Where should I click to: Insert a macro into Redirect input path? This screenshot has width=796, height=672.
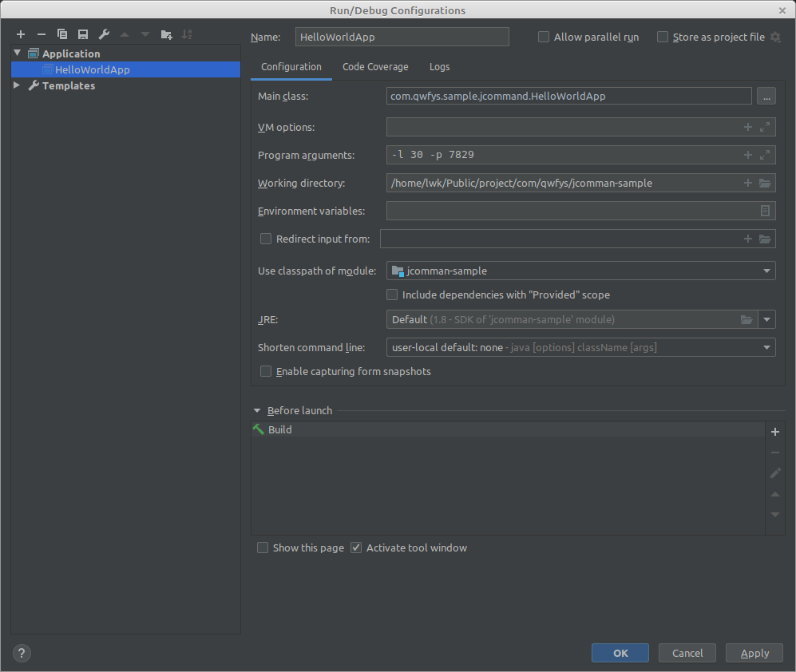click(x=748, y=239)
